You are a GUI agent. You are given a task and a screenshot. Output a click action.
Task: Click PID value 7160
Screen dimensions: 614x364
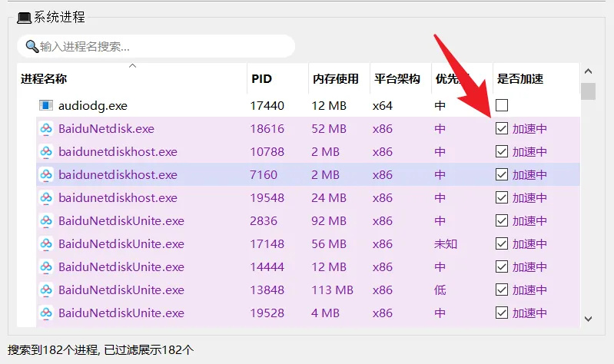(x=264, y=175)
